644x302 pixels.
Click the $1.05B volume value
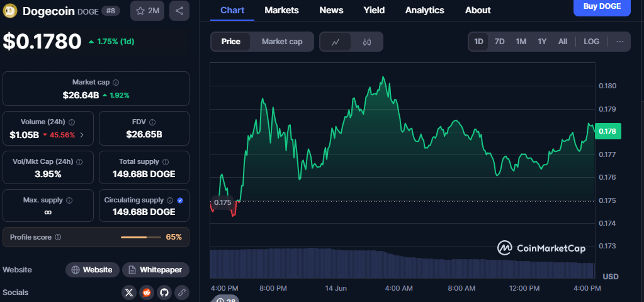pos(24,135)
